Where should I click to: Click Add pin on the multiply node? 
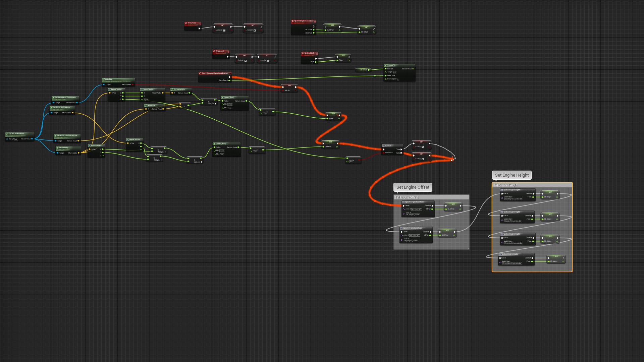(211, 104)
